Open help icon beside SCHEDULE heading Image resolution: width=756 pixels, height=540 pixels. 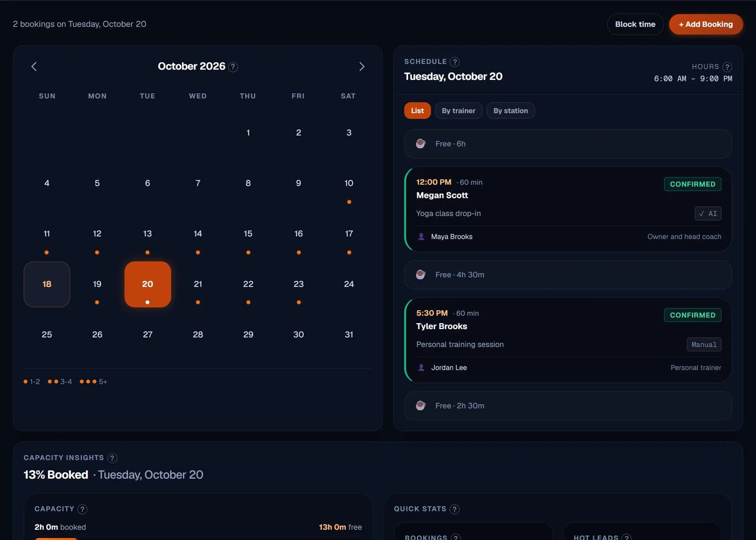(x=455, y=62)
